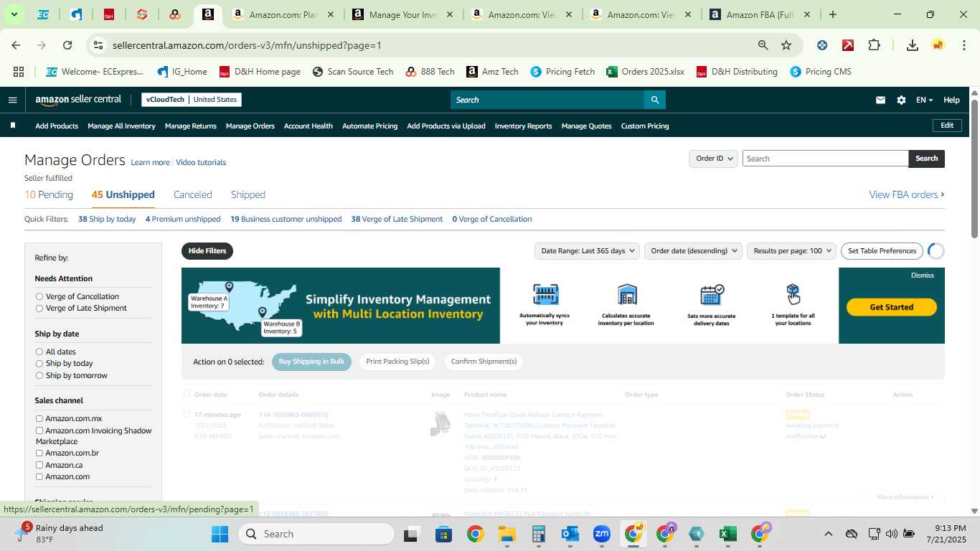Go back with the browser back arrow
Image resolution: width=980 pixels, height=551 pixels.
pyautogui.click(x=16, y=45)
